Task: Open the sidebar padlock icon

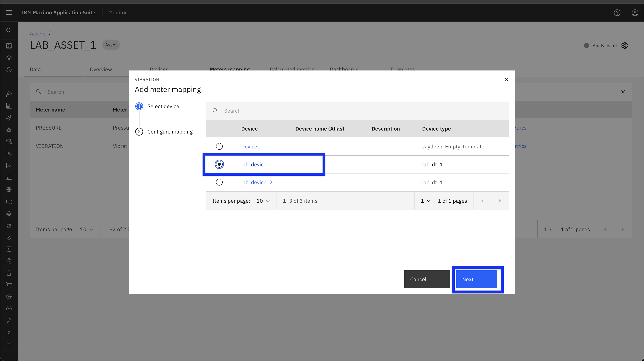Action: pyautogui.click(x=9, y=273)
